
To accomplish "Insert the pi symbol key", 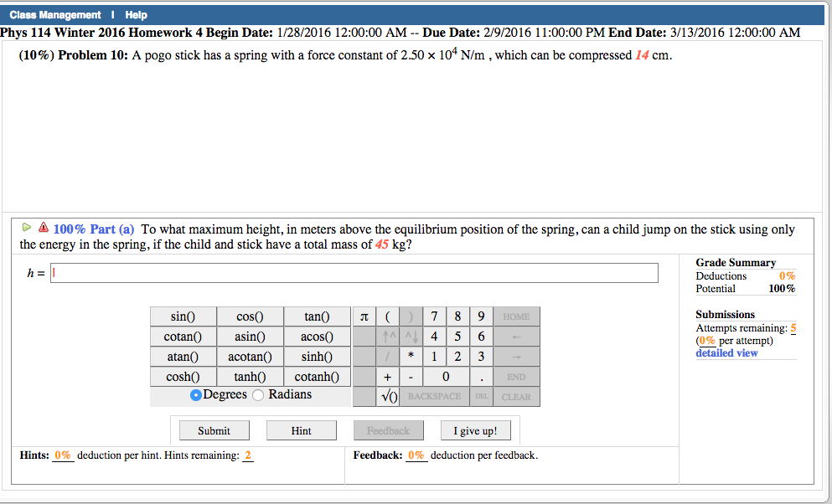I will coord(364,316).
